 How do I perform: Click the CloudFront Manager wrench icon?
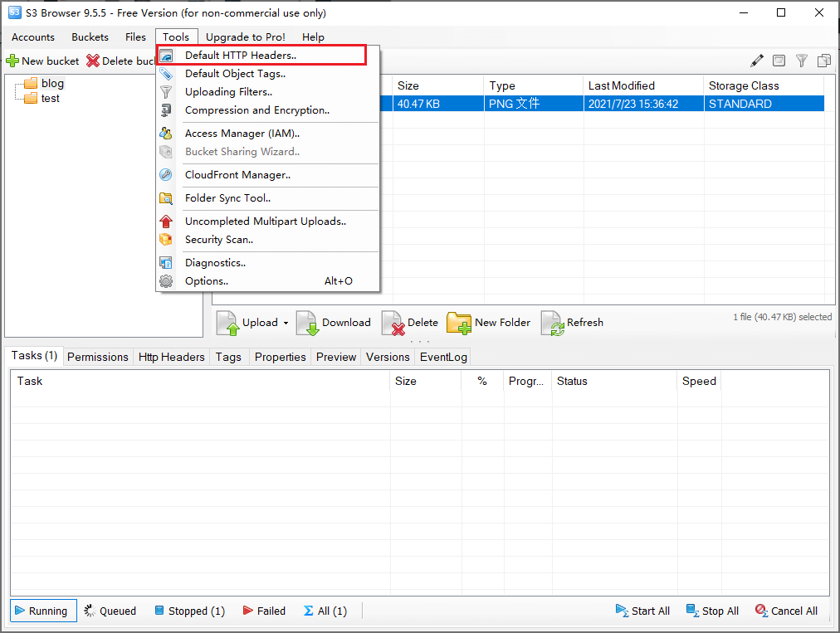pyautogui.click(x=166, y=174)
